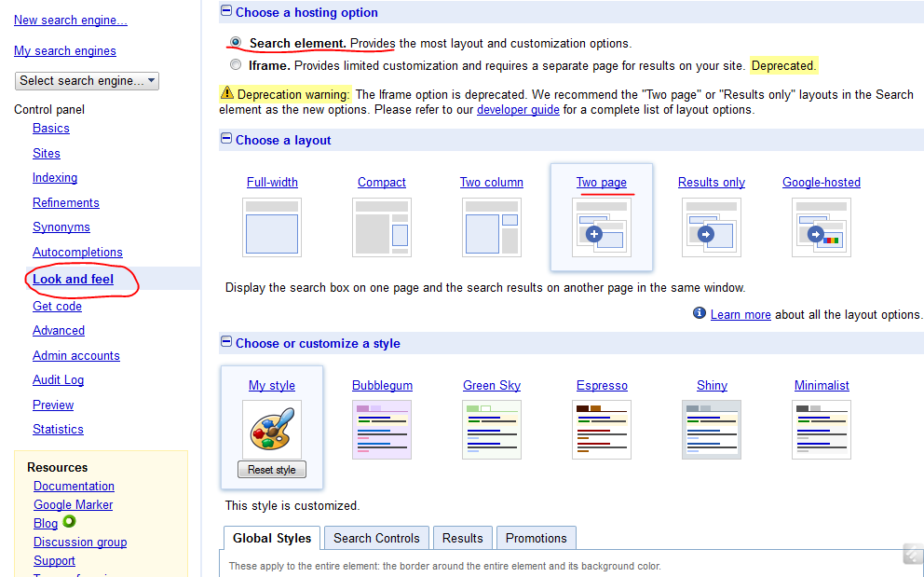Click the yellow deprecation warning triangle icon
This screenshot has height=577, width=924.
(x=227, y=92)
